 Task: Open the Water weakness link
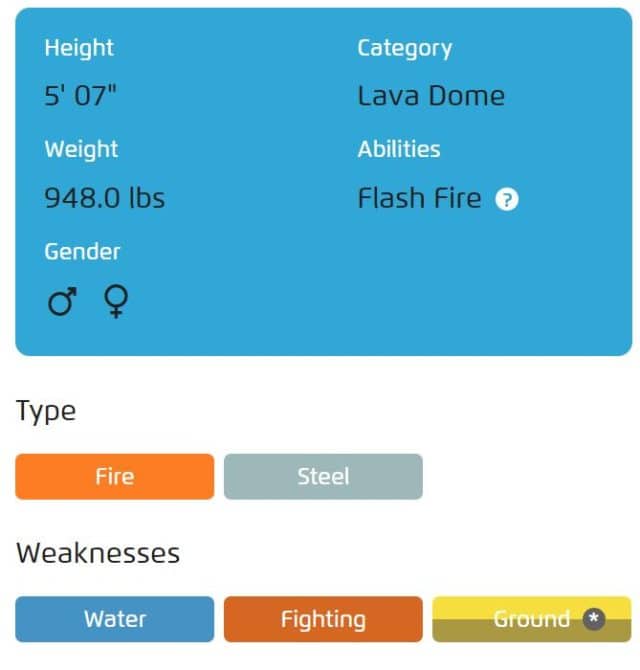(x=114, y=620)
